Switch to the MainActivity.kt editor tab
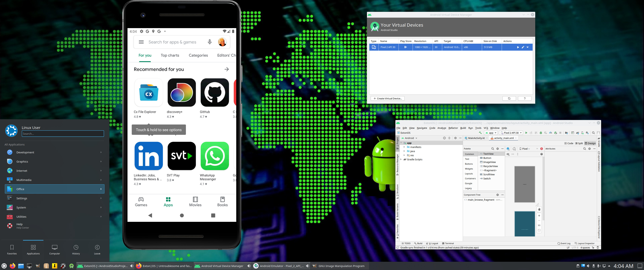Image resolution: width=644 pixels, height=270 pixels. click(476, 138)
